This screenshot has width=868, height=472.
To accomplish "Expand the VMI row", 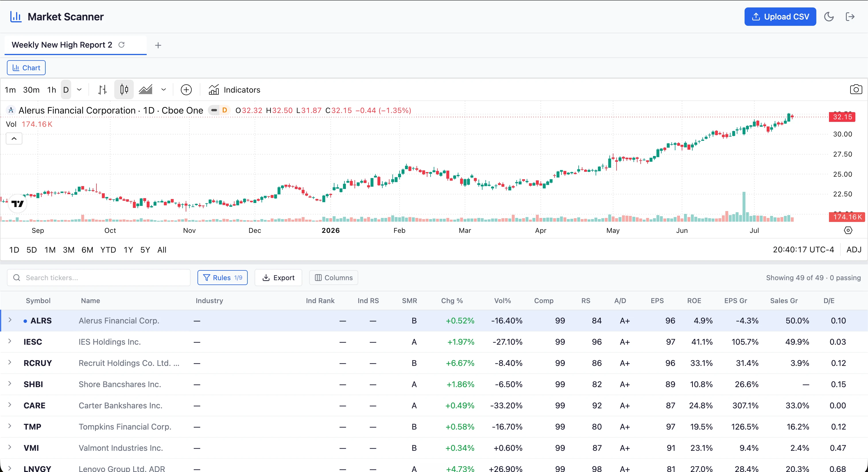I will [10, 447].
